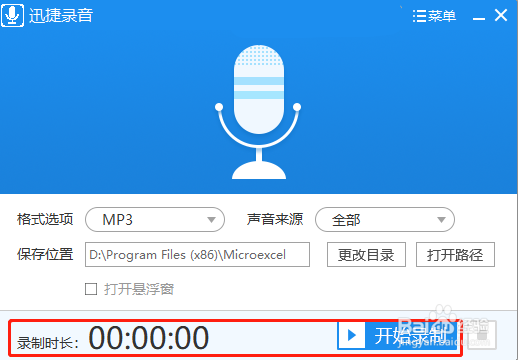Click the 录制时长 label
Screen dimensions: 518x360
click(x=48, y=343)
